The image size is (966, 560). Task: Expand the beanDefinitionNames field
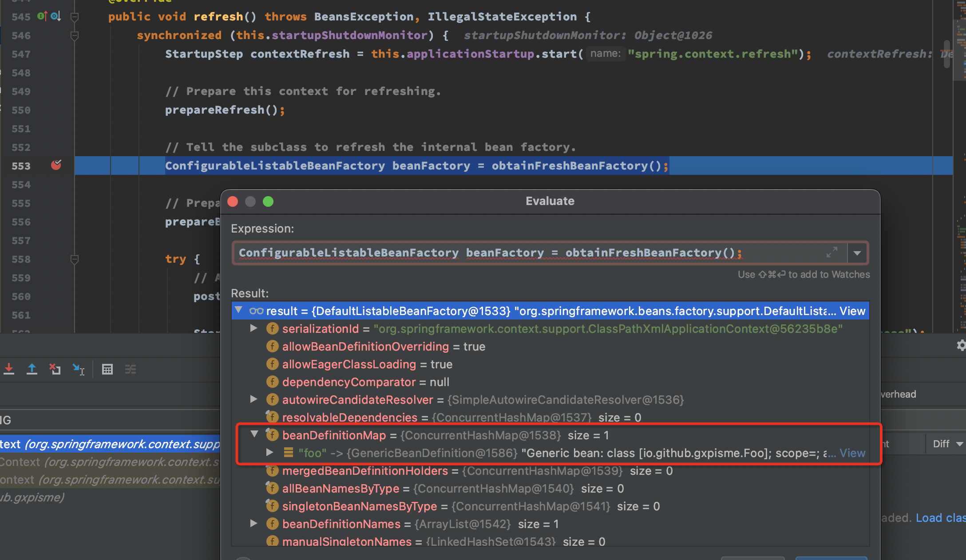tap(254, 524)
